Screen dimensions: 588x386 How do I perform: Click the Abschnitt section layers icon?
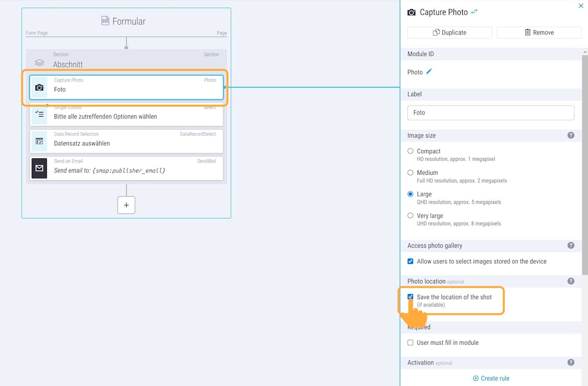[40, 62]
